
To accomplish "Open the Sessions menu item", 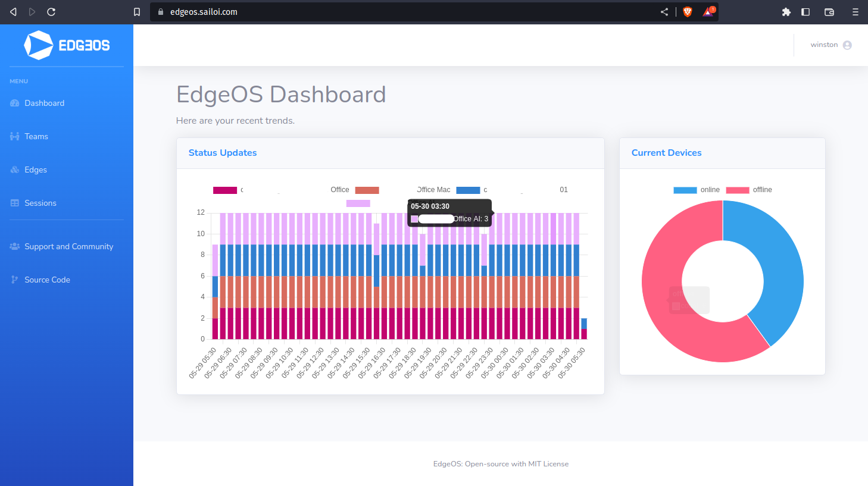I will coord(41,203).
